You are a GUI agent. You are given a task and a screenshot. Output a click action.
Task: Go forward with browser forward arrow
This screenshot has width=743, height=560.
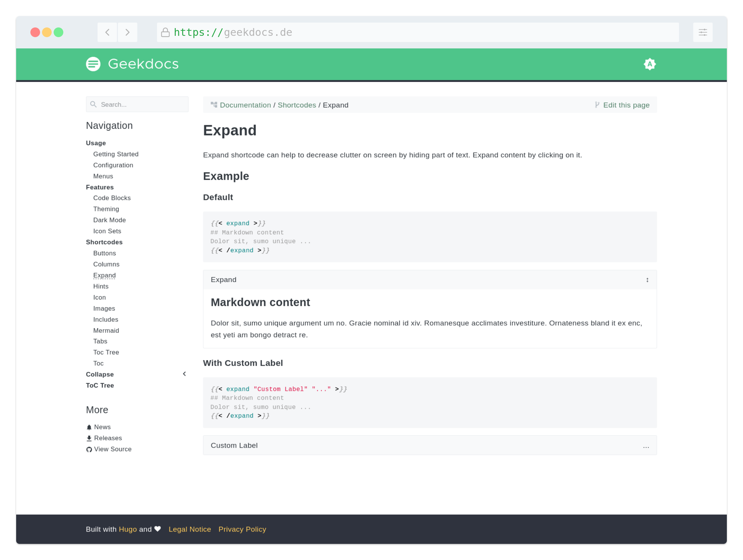127,32
